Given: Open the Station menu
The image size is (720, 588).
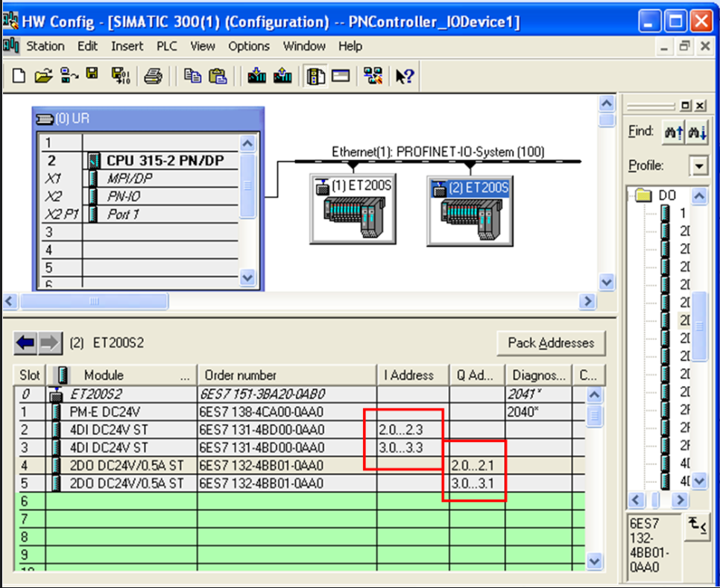Looking at the screenshot, I should 45,46.
